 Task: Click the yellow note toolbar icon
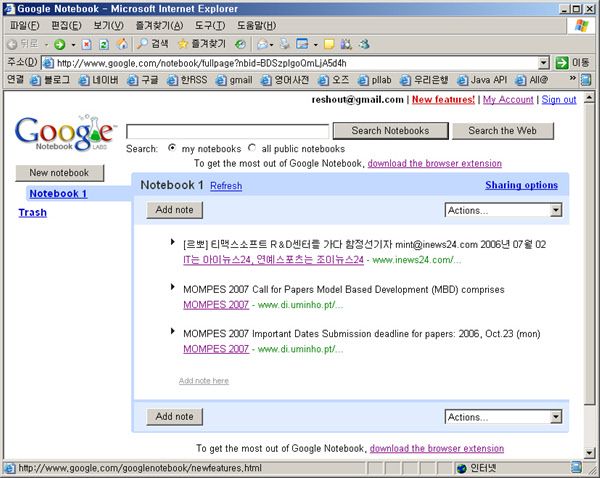coord(329,44)
